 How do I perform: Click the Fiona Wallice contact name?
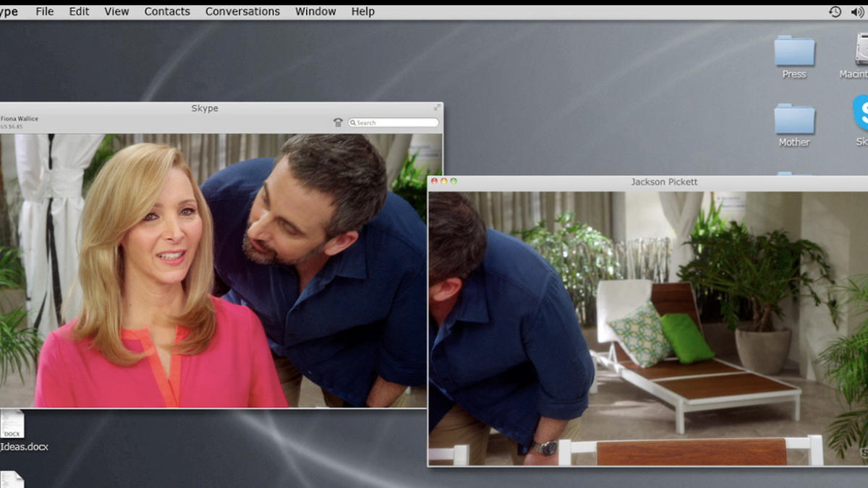pos(20,119)
